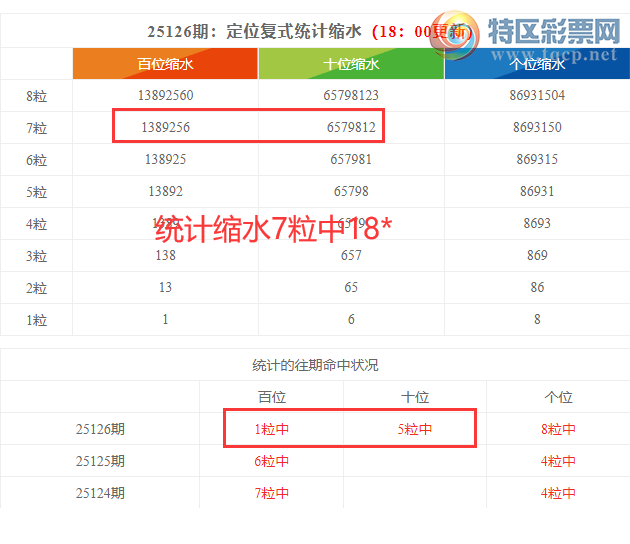Click 7粒中 in the 25124期 row

(272, 493)
